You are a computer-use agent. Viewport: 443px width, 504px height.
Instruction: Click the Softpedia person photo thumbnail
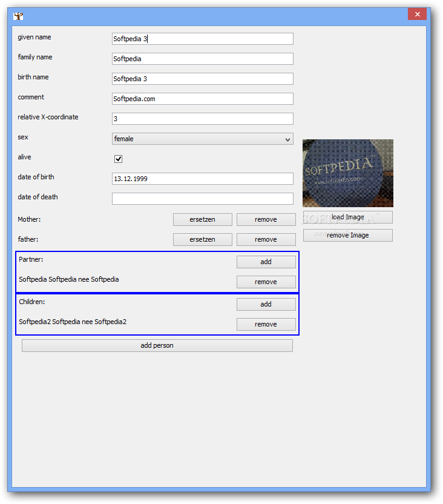pyautogui.click(x=347, y=173)
